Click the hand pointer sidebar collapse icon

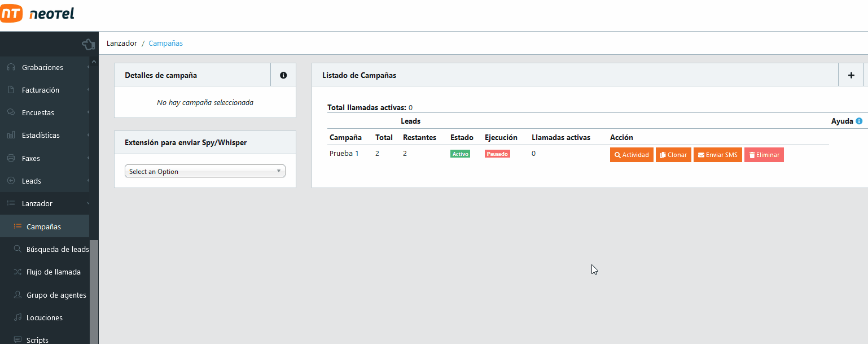click(x=88, y=44)
